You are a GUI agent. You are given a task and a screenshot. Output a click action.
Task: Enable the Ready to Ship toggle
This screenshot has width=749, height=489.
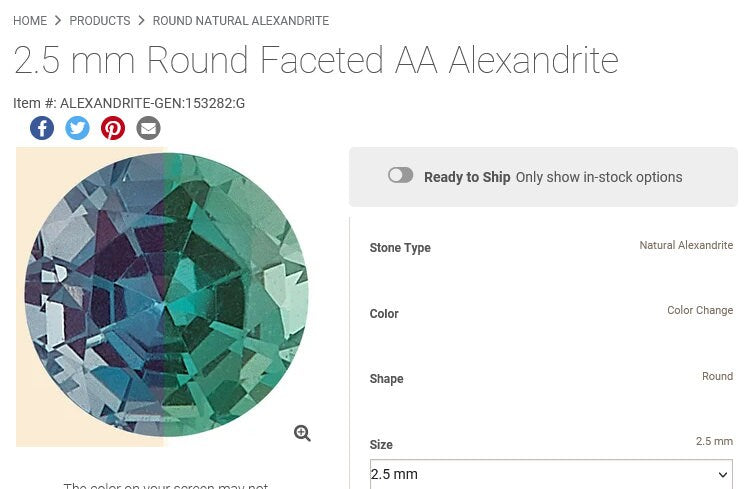pyautogui.click(x=400, y=176)
